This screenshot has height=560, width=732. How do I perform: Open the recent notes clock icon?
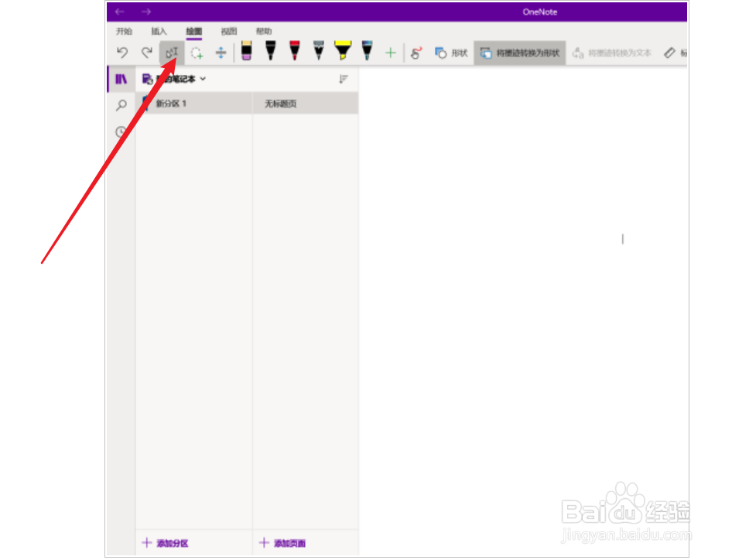point(121,131)
